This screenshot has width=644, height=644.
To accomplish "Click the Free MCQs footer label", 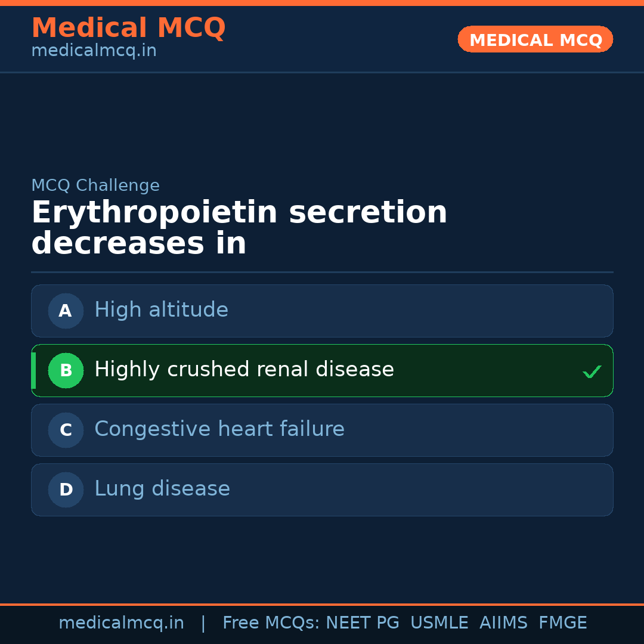I will (271, 623).
